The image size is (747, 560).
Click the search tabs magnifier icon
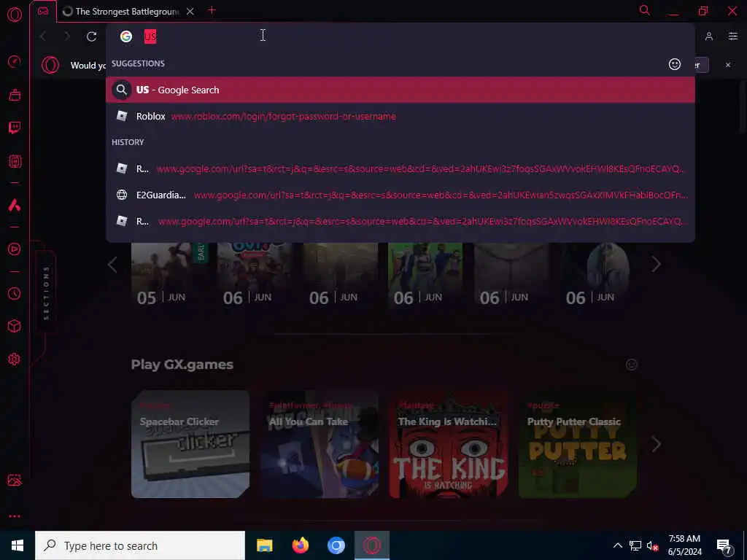click(x=645, y=10)
